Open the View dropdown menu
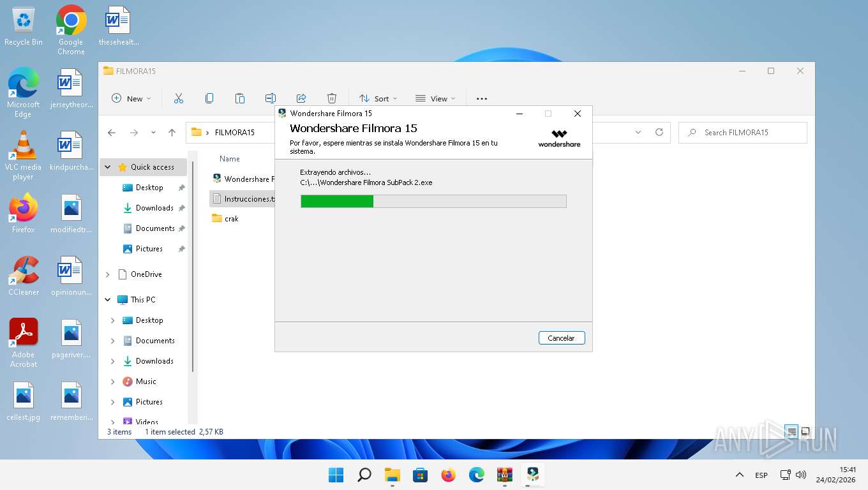This screenshot has height=490, width=868. coord(435,98)
